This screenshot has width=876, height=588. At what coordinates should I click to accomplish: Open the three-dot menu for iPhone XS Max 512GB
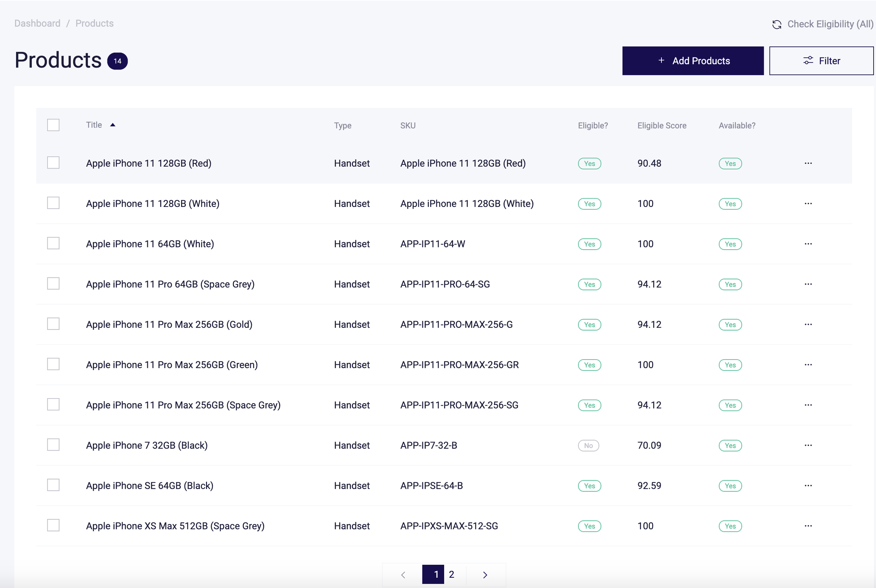[808, 526]
